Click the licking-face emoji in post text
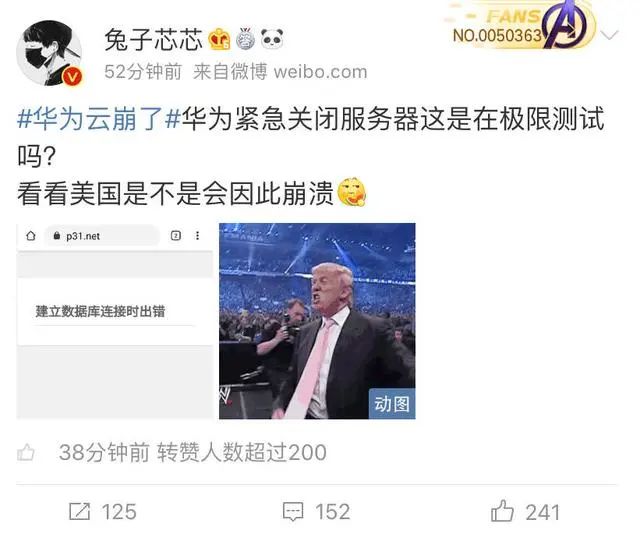640x534 pixels. pos(352,192)
